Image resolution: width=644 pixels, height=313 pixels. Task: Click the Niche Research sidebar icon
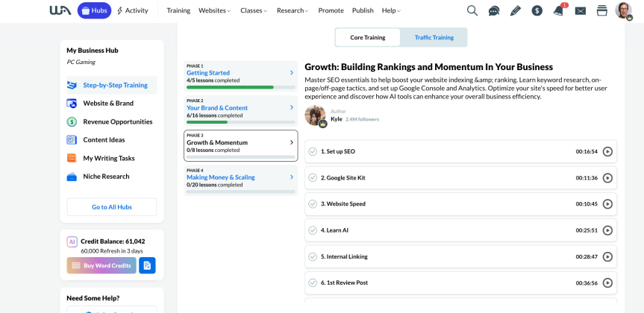(72, 177)
